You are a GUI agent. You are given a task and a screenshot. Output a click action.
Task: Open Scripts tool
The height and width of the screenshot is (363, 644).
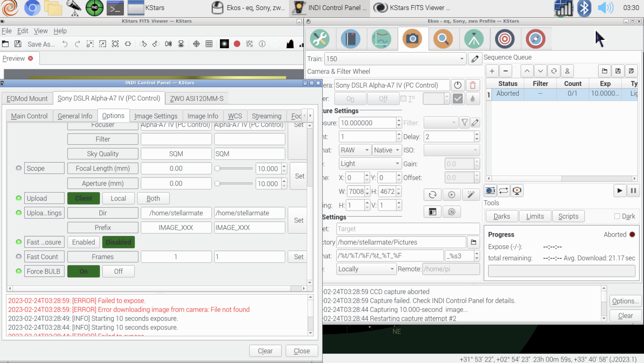[568, 216]
